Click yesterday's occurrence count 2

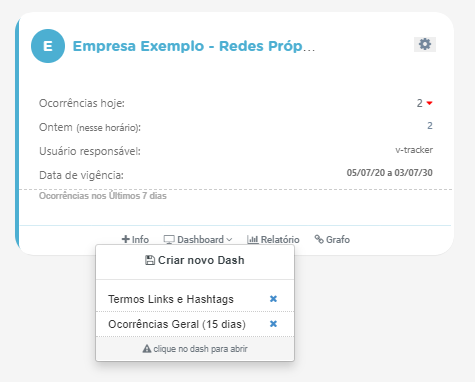click(x=430, y=126)
